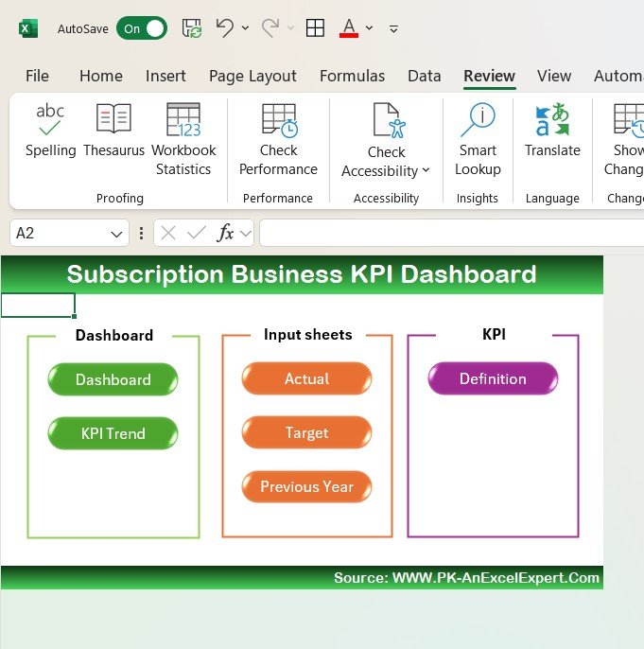
Task: Switch to the Insert tab
Action: (x=165, y=76)
